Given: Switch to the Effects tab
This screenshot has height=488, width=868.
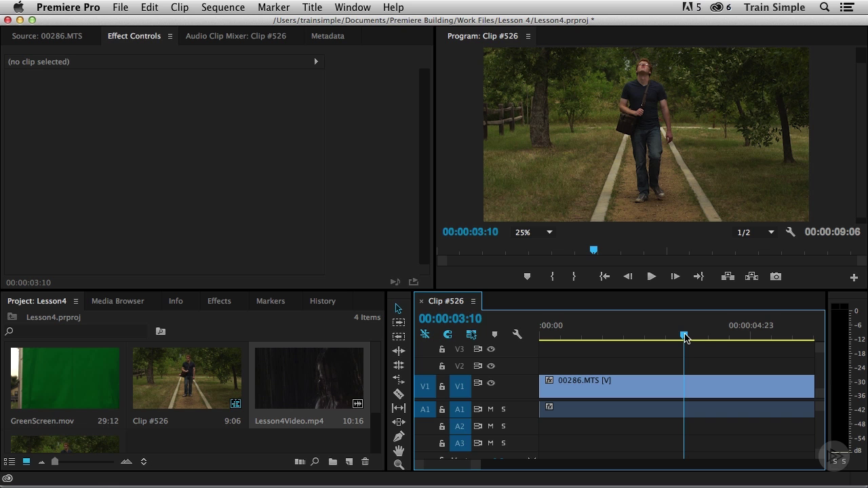Looking at the screenshot, I should (x=219, y=301).
